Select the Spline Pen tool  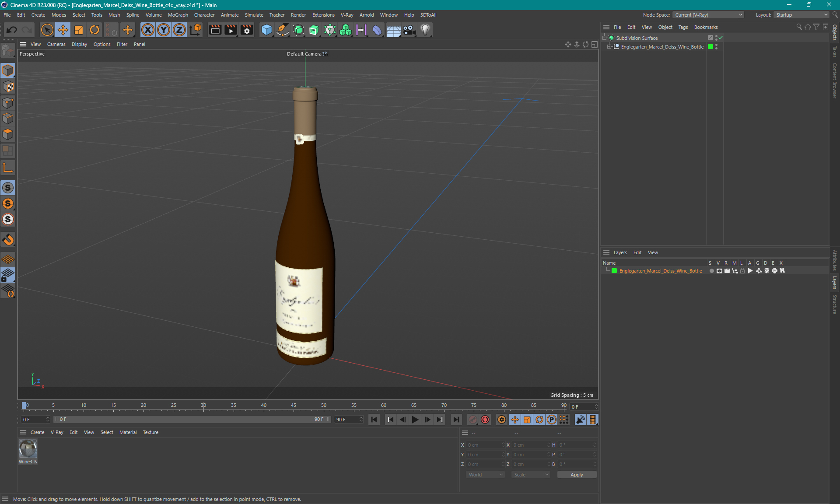click(x=283, y=30)
